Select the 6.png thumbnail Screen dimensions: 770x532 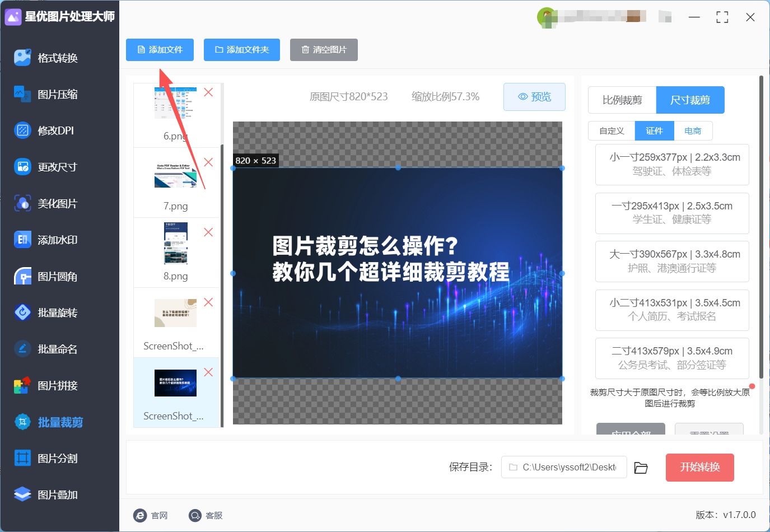(x=175, y=103)
